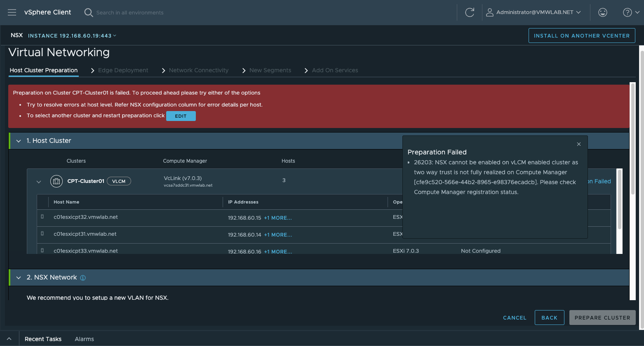Go to the New Segments step
Viewport: 644px width, 346px height.
[270, 70]
